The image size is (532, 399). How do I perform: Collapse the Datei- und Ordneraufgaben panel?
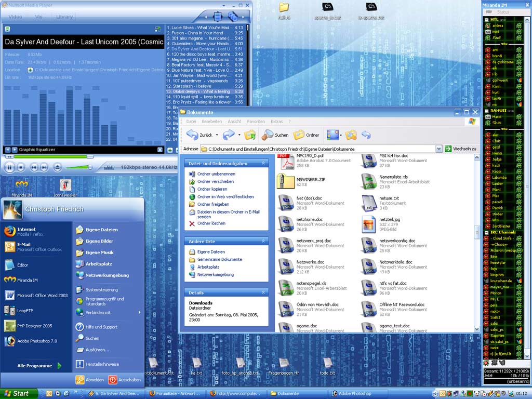point(263,164)
